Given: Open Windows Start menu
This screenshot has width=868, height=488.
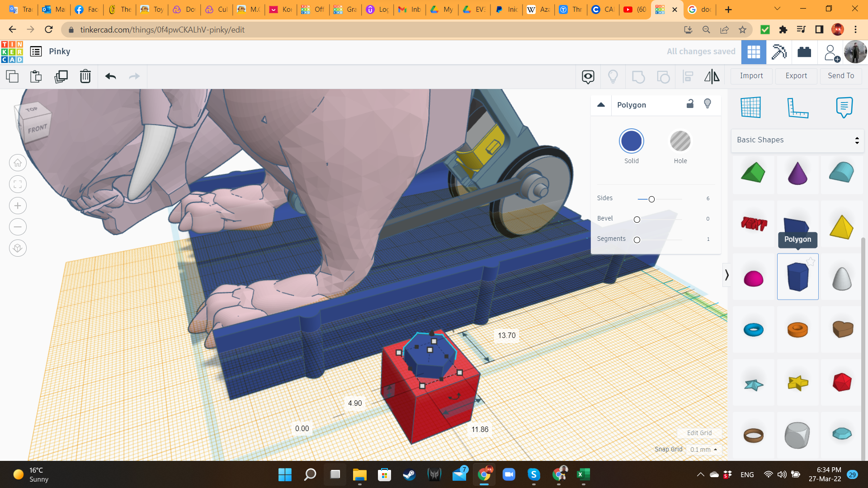Looking at the screenshot, I should click(x=285, y=474).
